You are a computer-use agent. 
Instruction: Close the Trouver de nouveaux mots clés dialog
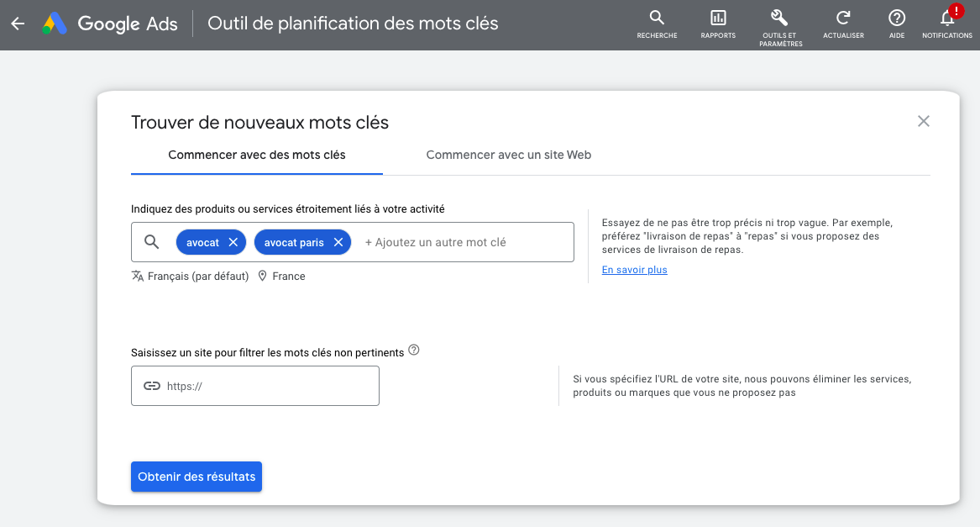click(924, 121)
